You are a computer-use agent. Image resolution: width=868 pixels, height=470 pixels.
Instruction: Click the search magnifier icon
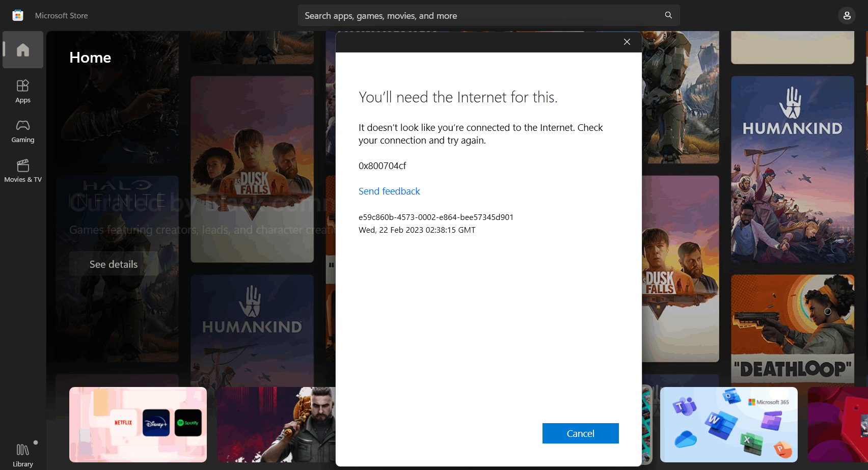(668, 15)
